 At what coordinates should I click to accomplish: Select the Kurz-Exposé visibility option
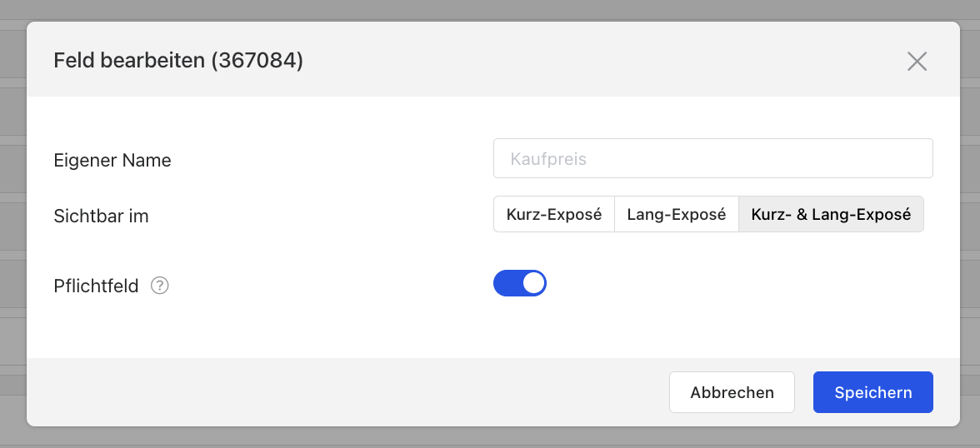553,214
